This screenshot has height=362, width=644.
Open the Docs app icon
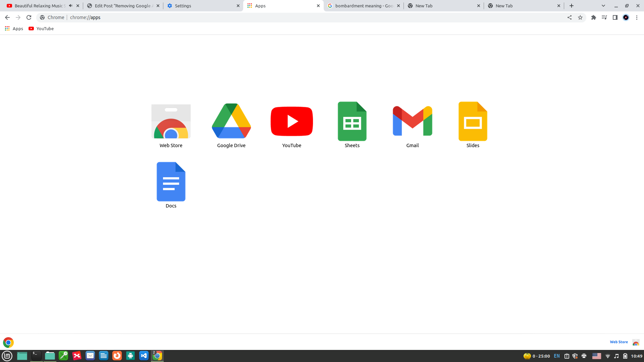point(171,182)
